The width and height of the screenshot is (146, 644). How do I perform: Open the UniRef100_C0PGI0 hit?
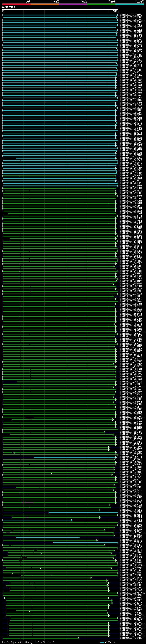click(x=131, y=72)
